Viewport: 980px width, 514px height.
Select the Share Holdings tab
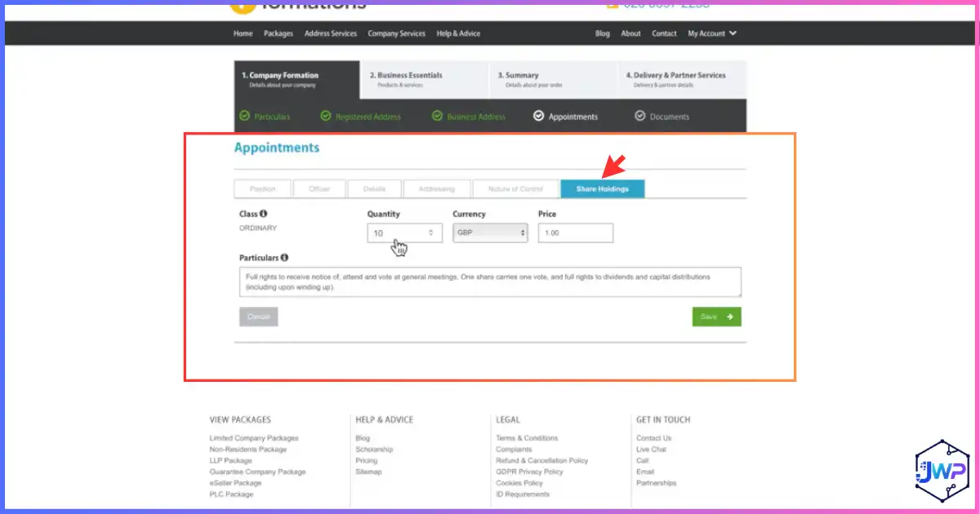point(603,188)
